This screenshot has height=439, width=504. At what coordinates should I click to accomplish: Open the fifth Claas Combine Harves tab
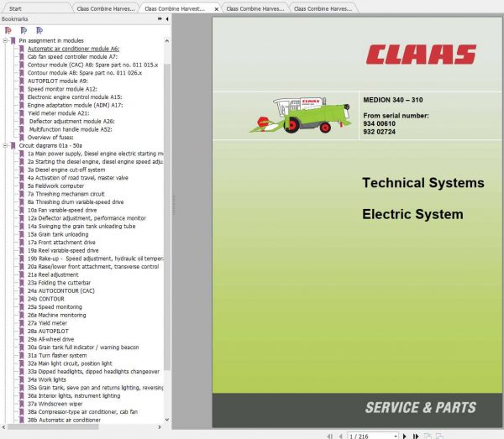tap(323, 8)
